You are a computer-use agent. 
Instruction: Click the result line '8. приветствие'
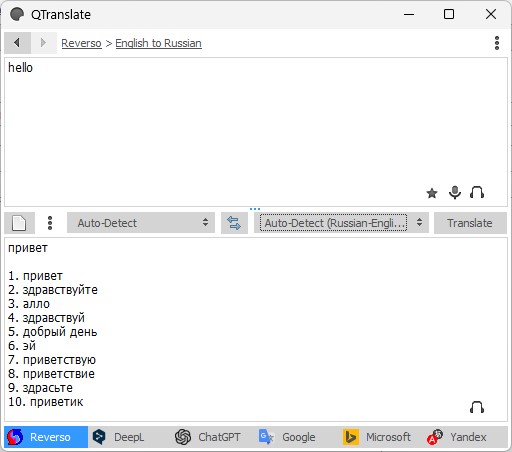[x=51, y=374]
